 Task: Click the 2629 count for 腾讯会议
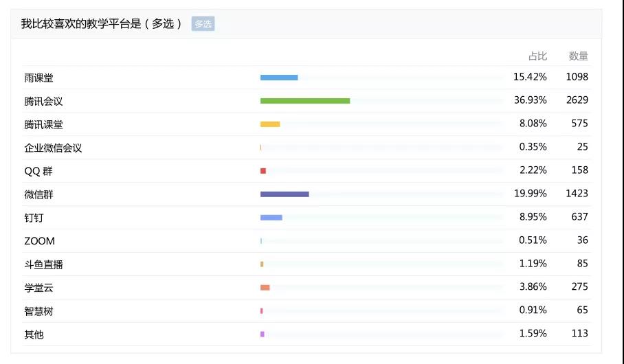point(577,100)
